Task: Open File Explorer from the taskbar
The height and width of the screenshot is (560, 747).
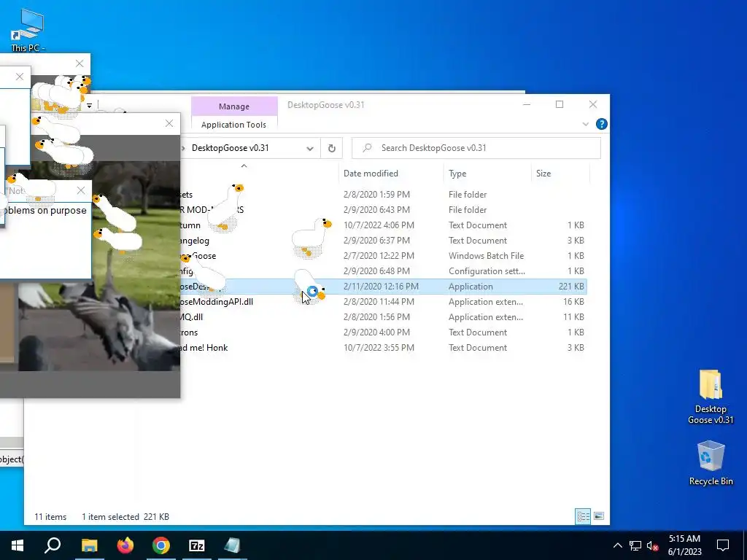Action: 89,545
